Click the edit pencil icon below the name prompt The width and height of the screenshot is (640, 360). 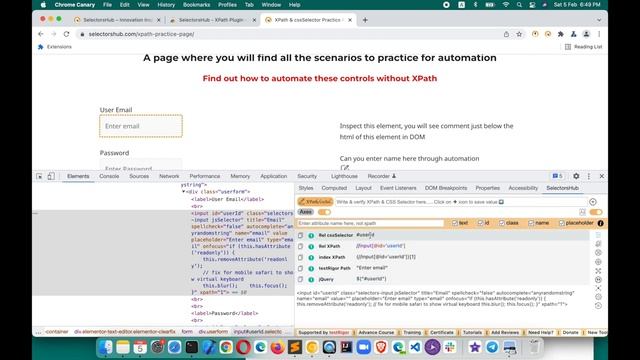click(344, 167)
